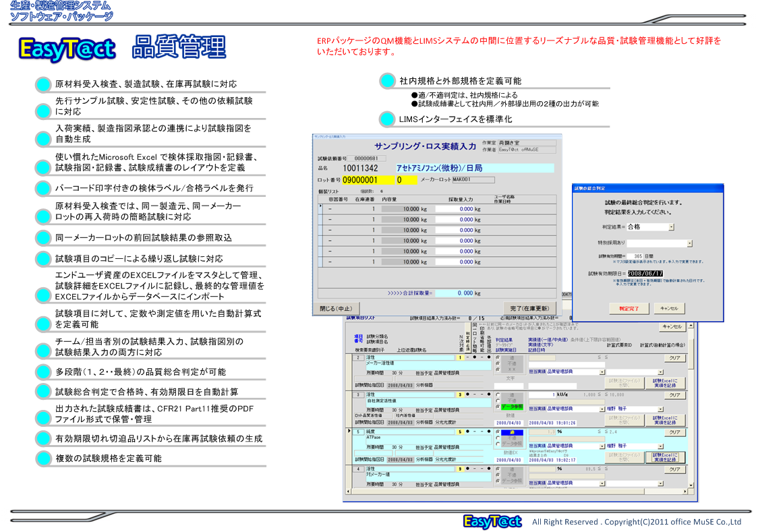Select 適 radio in the 純度 ATPase row
Screen dimensions: 758x532
pyautogui.click(x=498, y=432)
